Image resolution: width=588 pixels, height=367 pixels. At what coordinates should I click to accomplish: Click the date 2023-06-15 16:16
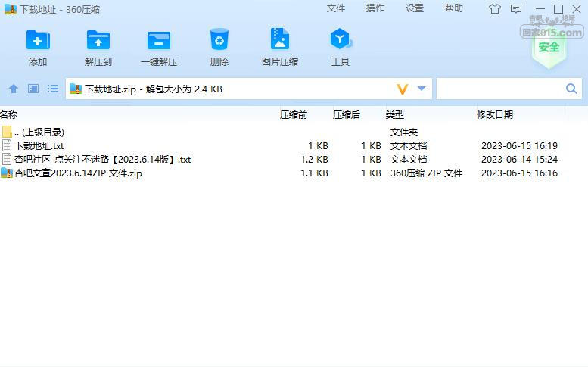tap(519, 173)
